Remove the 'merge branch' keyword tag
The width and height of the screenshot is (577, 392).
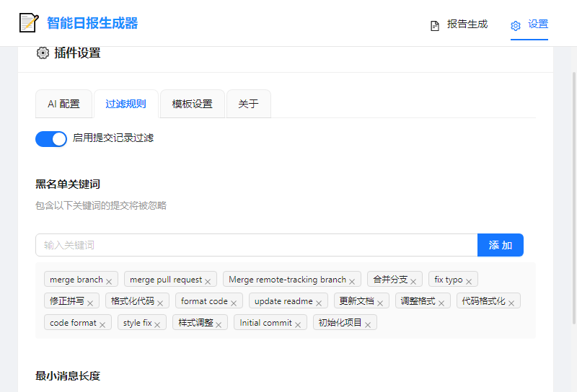tap(109, 281)
